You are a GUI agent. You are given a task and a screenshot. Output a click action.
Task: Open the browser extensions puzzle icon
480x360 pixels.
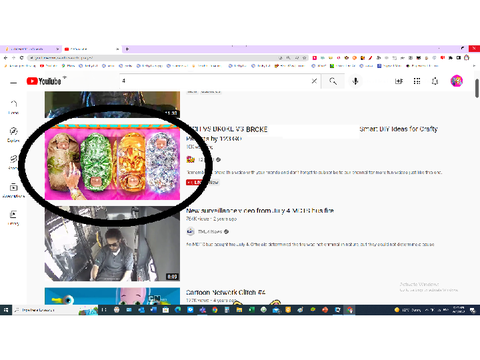coord(451,58)
